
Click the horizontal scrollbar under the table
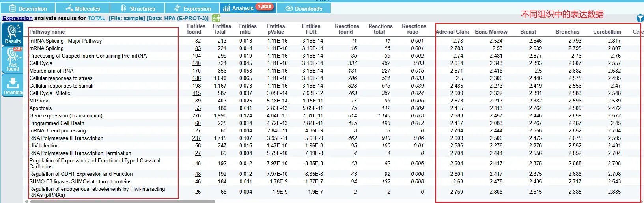(x=123, y=201)
